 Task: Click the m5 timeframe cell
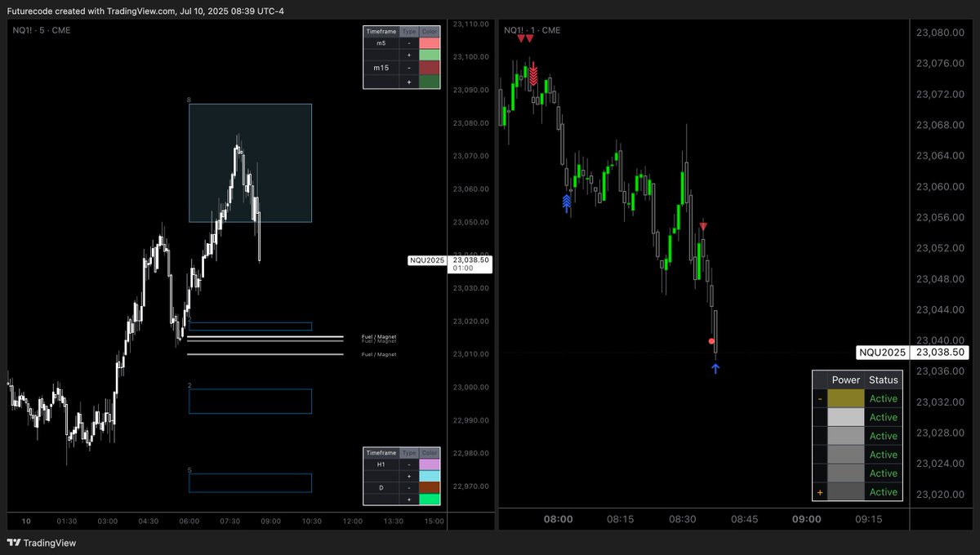point(381,43)
